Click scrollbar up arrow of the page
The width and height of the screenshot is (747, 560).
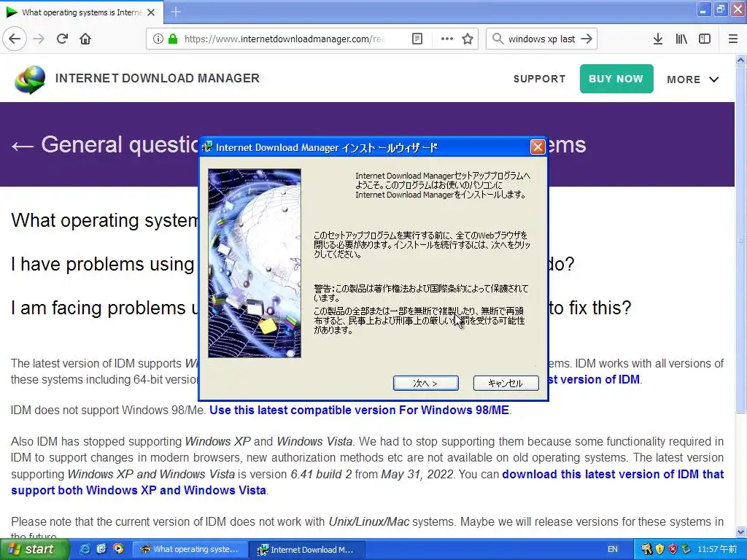pyautogui.click(x=741, y=60)
